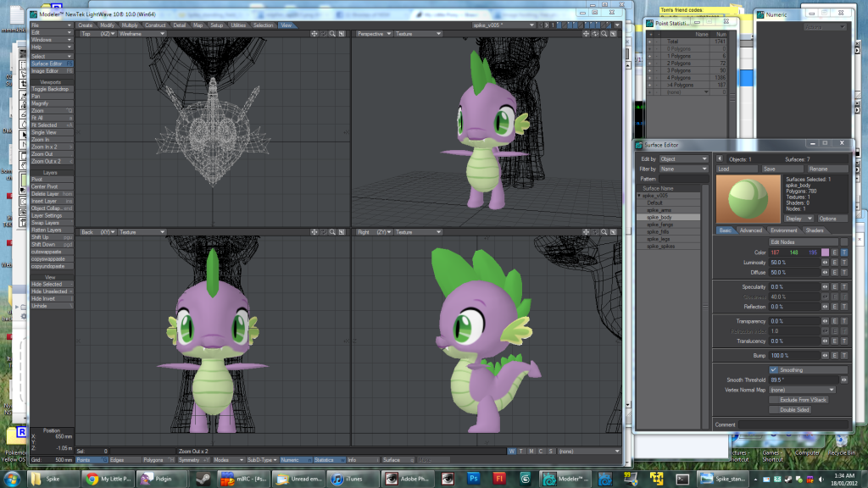Screen dimensions: 868x488
Task: Click the Comment input field
Action: 793,424
